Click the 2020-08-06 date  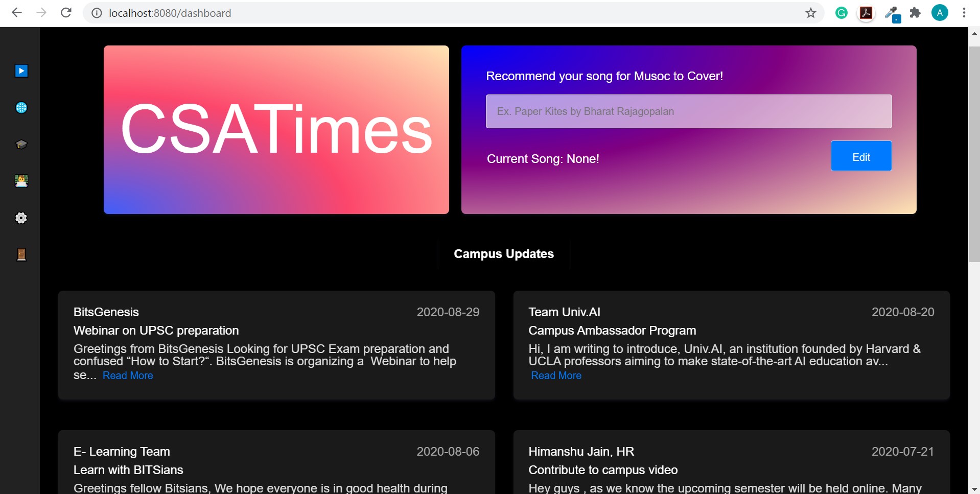tap(448, 452)
